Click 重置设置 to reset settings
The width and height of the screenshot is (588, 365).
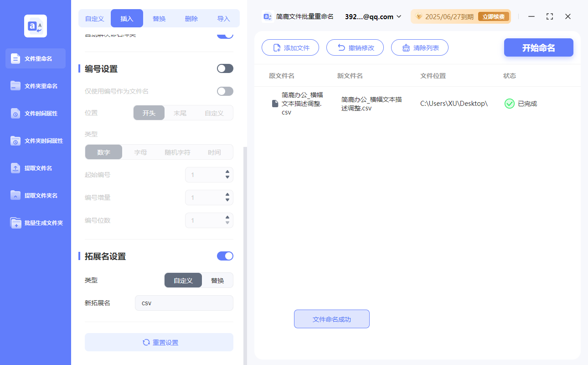tap(159, 342)
